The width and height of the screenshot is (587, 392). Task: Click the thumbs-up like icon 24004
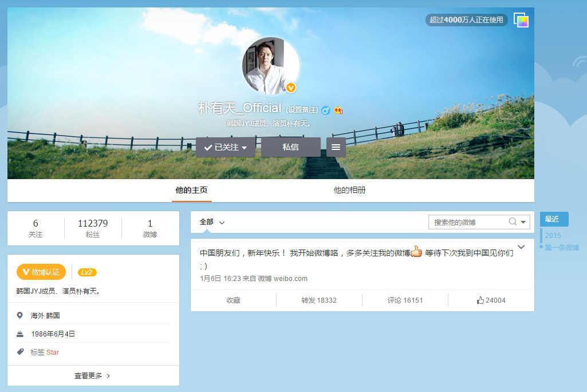(x=480, y=300)
